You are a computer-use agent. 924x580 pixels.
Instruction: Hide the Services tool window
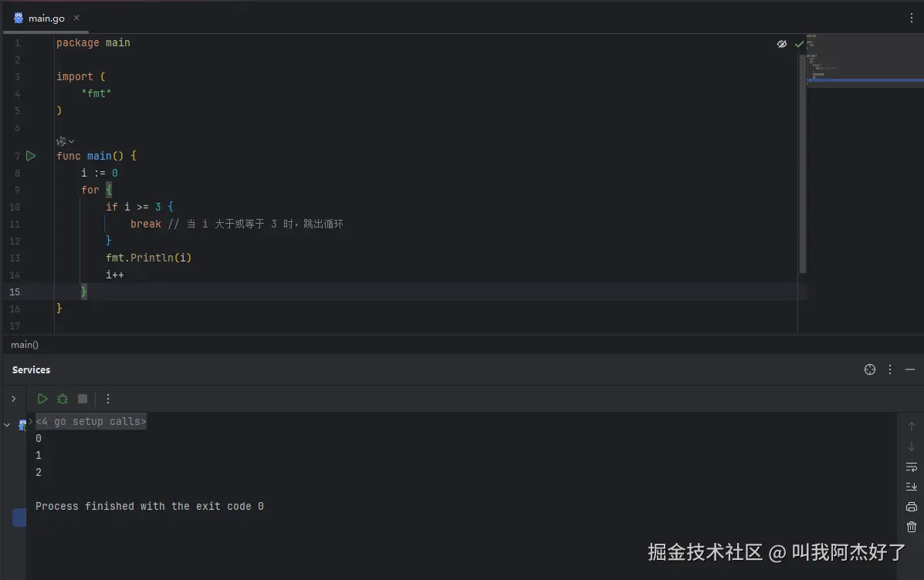pyautogui.click(x=910, y=369)
